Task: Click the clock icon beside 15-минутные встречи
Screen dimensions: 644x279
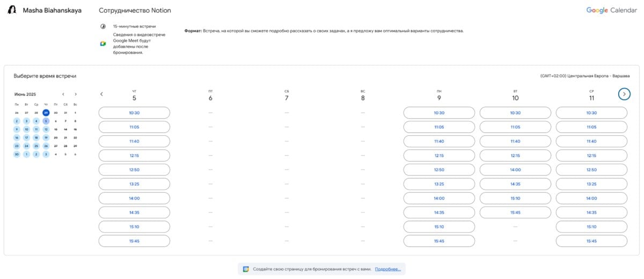Action: (103, 26)
